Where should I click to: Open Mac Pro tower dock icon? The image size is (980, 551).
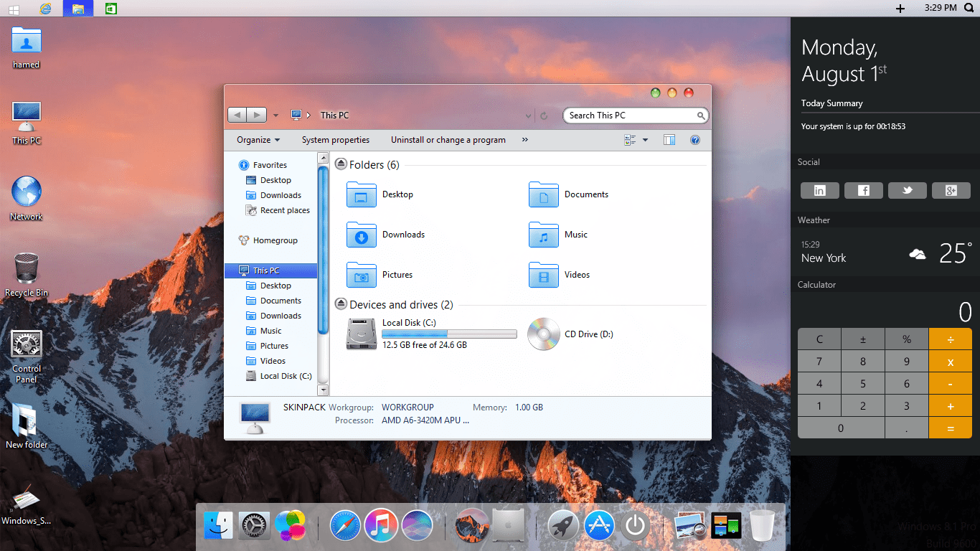coord(508,526)
